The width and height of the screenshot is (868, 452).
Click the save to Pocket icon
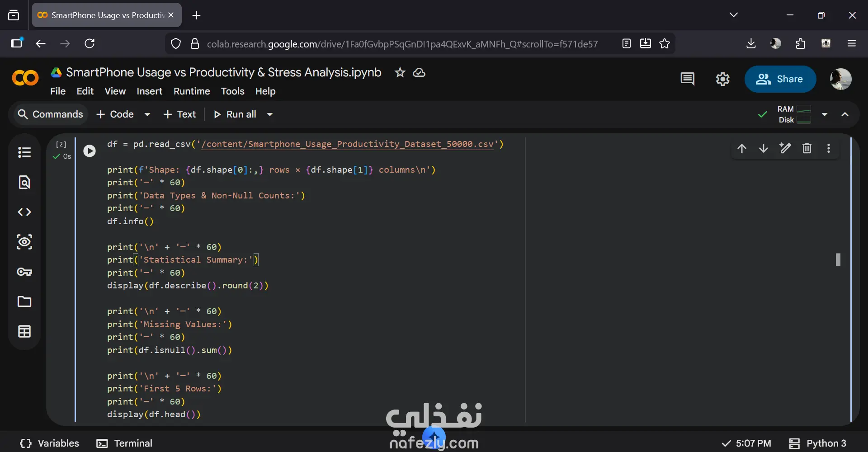[x=646, y=43]
